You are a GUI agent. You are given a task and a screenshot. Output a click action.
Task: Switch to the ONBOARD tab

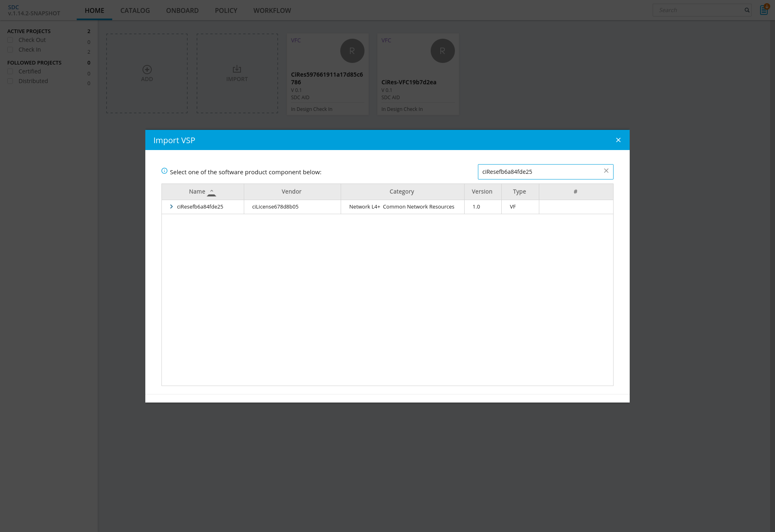point(182,10)
